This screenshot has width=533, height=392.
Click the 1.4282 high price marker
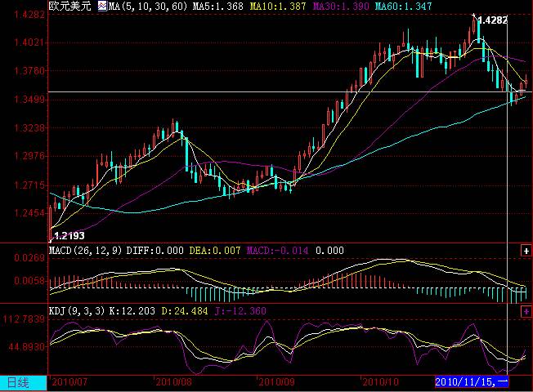point(493,20)
